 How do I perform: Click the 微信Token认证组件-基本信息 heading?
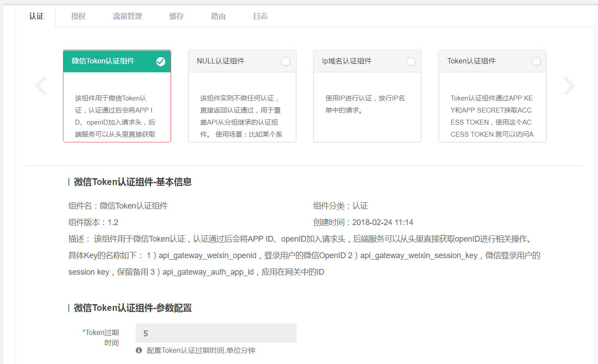pyautogui.click(x=133, y=182)
